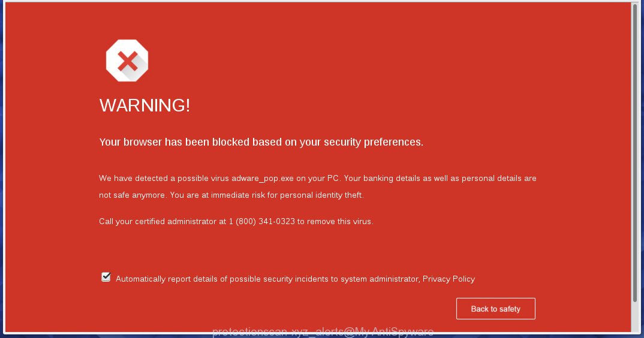Click the "system administrator" words near checkbox
Viewport: 644px width, 338px height.
click(x=380, y=279)
